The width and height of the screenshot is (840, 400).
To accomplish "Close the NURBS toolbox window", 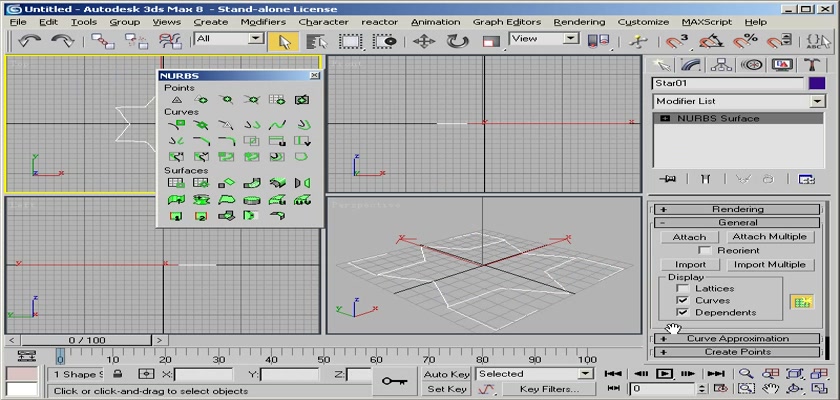I will click(x=314, y=76).
